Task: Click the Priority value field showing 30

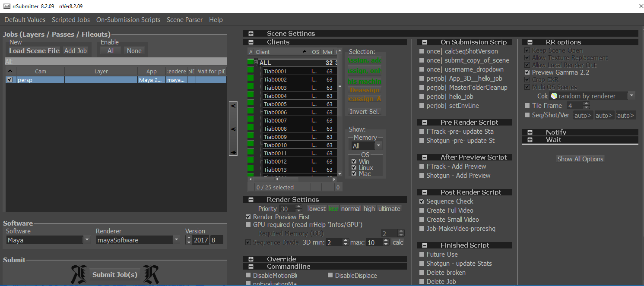Action: 287,209
